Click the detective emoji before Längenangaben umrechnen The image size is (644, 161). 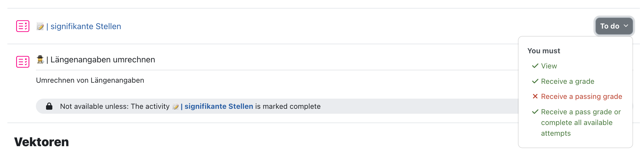(40, 60)
